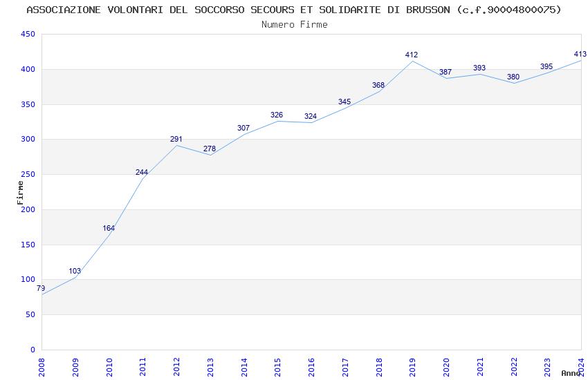
Task: Click the 2017 data value 345
Action: coord(344,102)
